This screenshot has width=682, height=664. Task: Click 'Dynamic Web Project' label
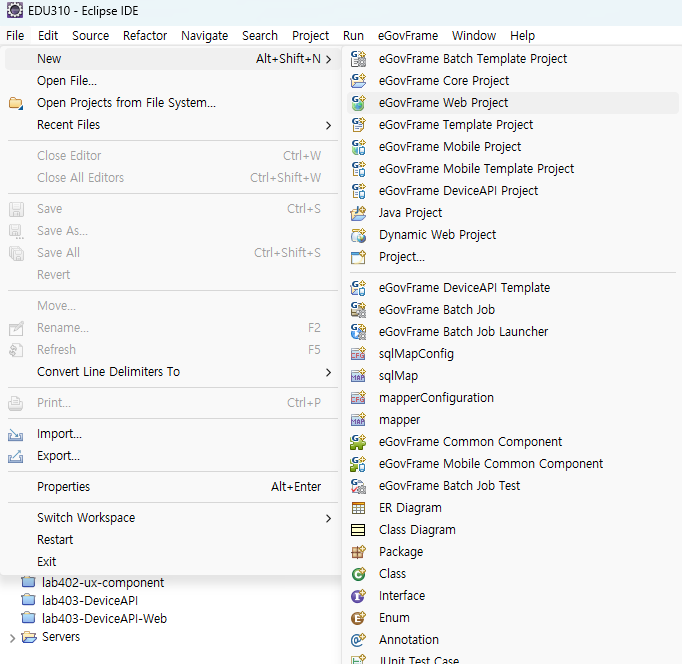tap(437, 235)
